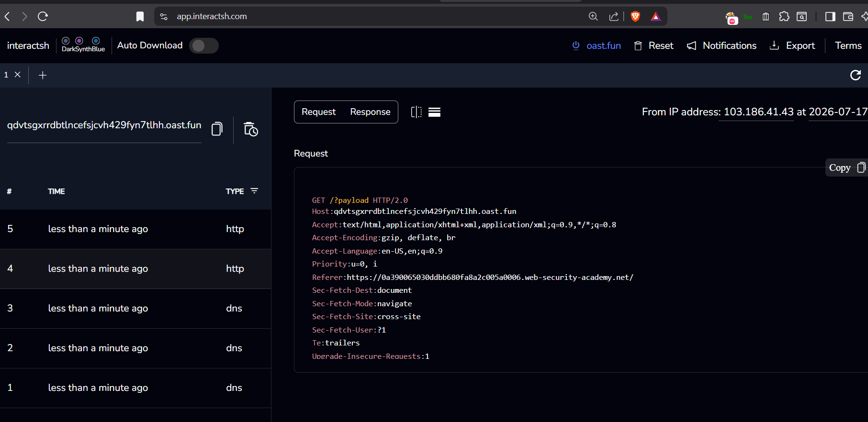Click the TIME column header
Image resolution: width=868 pixels, height=422 pixels.
56,191
